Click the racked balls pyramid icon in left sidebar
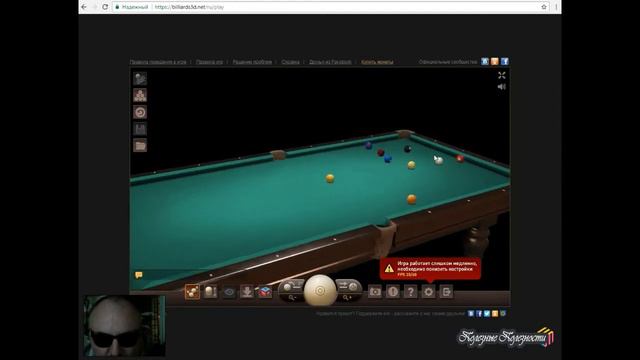 point(140,95)
